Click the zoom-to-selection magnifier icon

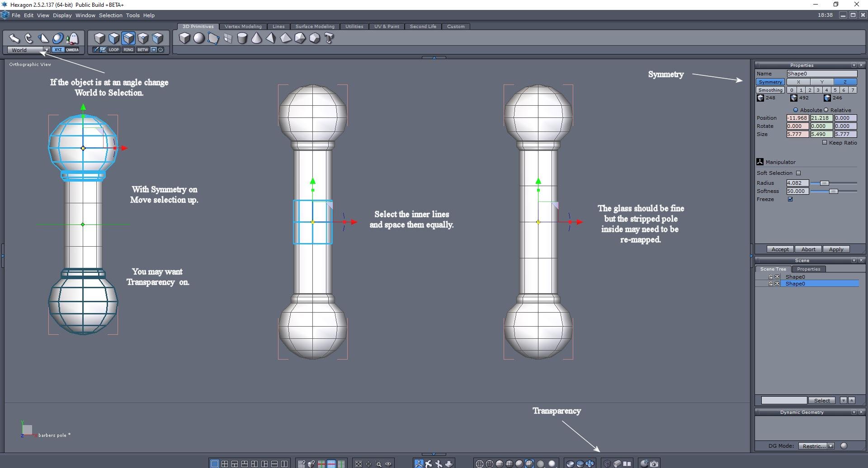coord(378,463)
